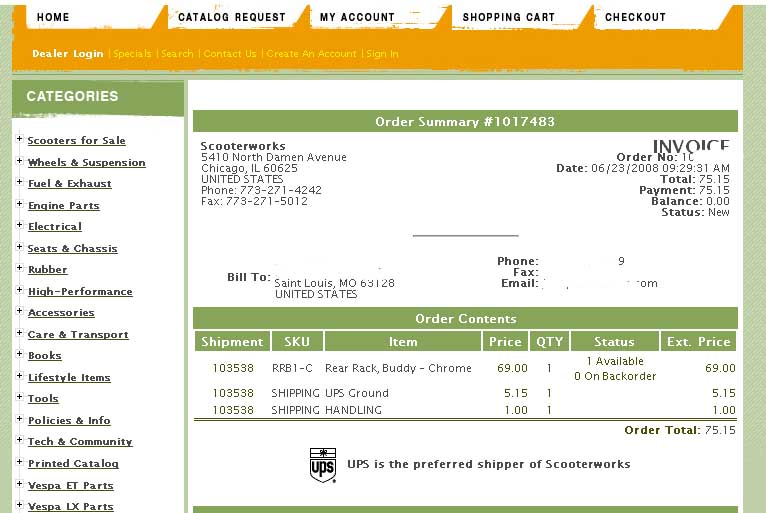Click the Status: New text

[695, 213]
